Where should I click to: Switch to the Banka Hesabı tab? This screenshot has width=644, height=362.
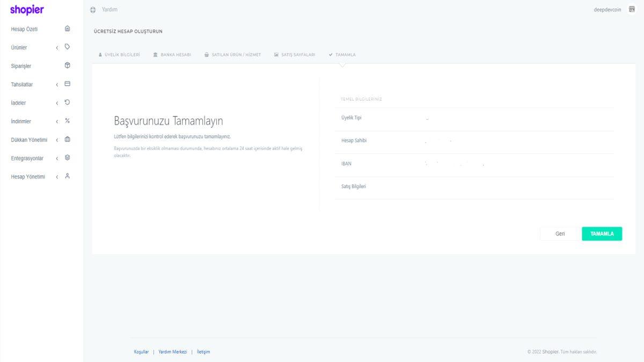[172, 55]
